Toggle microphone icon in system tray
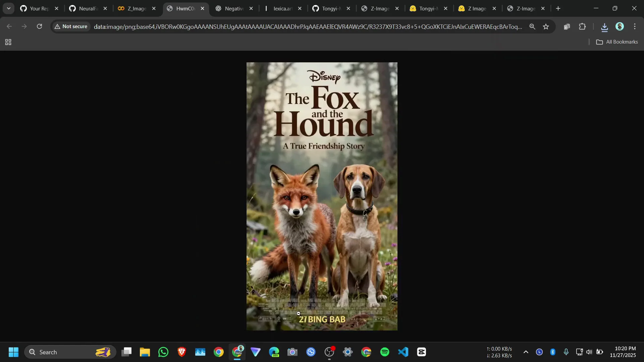Screen dimensions: 644x362 tap(566, 352)
